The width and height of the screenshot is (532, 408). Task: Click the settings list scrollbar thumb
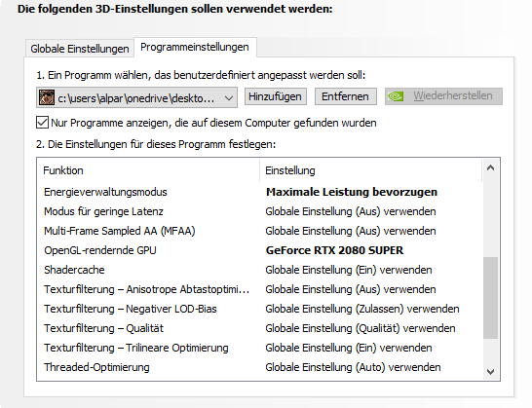pyautogui.click(x=490, y=298)
